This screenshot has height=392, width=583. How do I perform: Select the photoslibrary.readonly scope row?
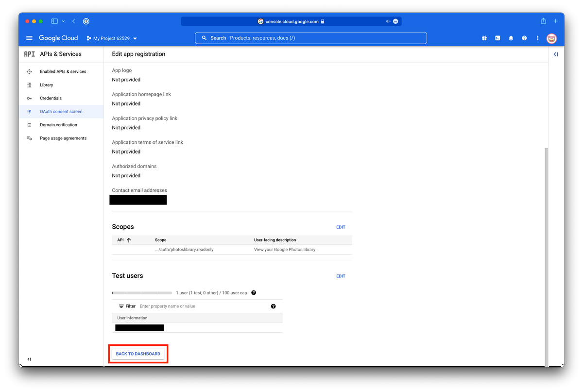pos(232,250)
